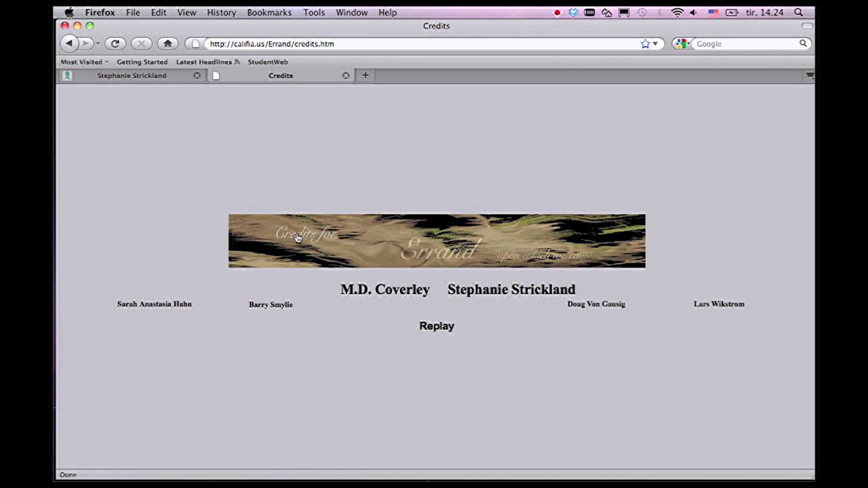The height and width of the screenshot is (488, 868).
Task: Close the Credits tab
Action: (346, 76)
